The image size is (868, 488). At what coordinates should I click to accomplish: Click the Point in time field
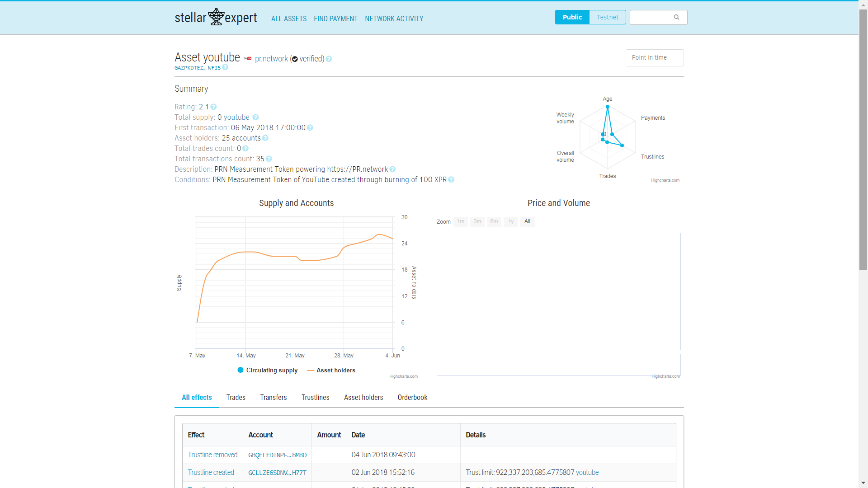click(x=655, y=58)
